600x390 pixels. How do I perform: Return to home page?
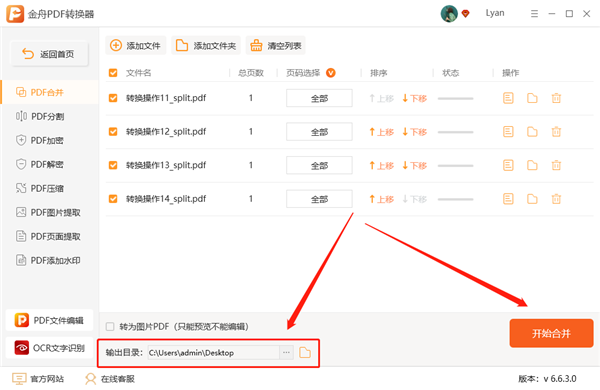[49, 54]
